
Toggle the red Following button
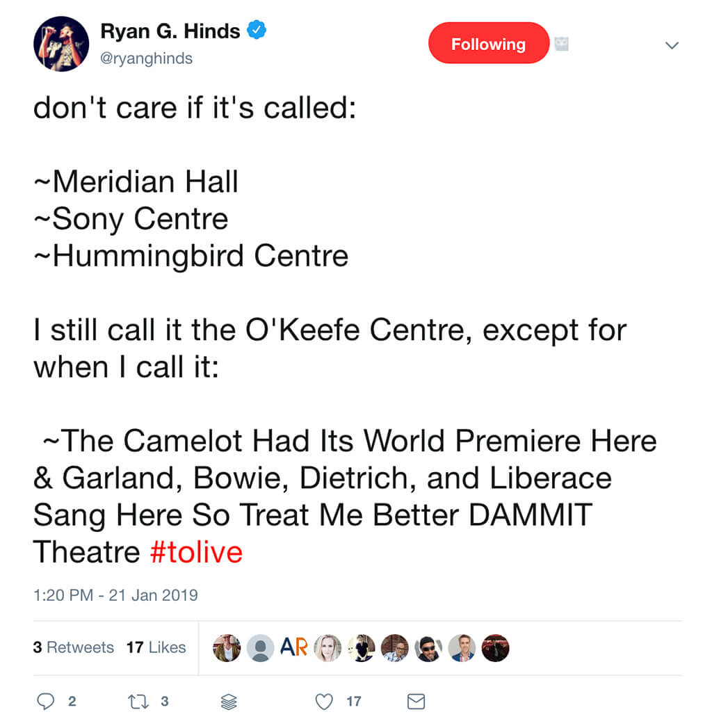489,44
